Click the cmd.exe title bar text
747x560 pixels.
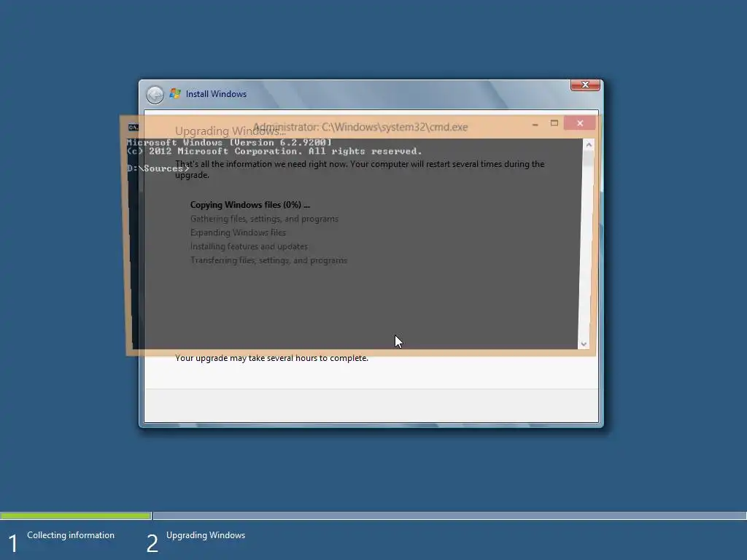360,127
